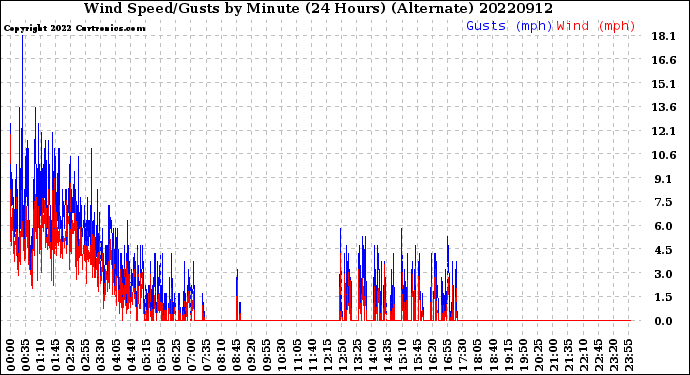Click the chart title text
This screenshot has height=375, width=690.
(318, 8)
